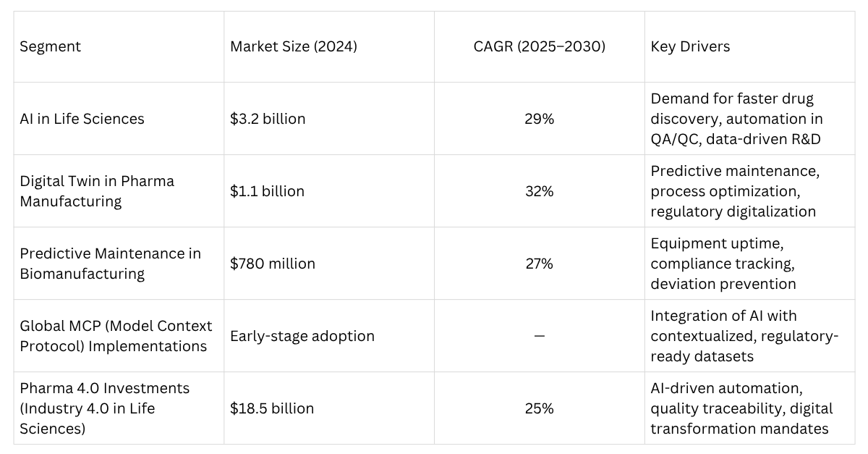Viewport: 868px width, 454px height.
Task: Click the Segment column header
Action: pos(51,46)
